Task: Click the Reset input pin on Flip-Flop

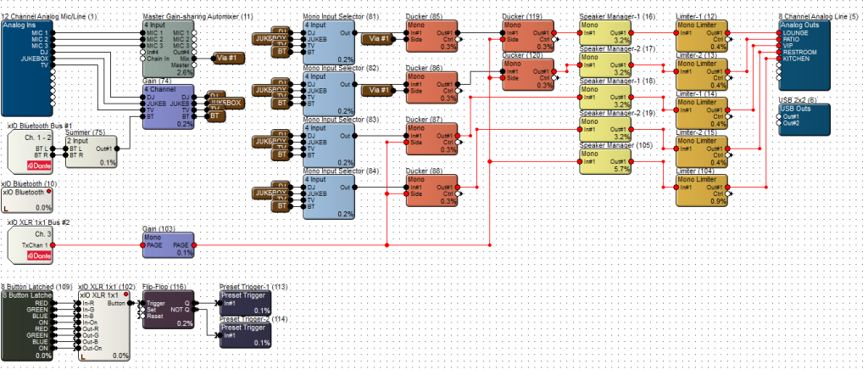Action: point(142,316)
